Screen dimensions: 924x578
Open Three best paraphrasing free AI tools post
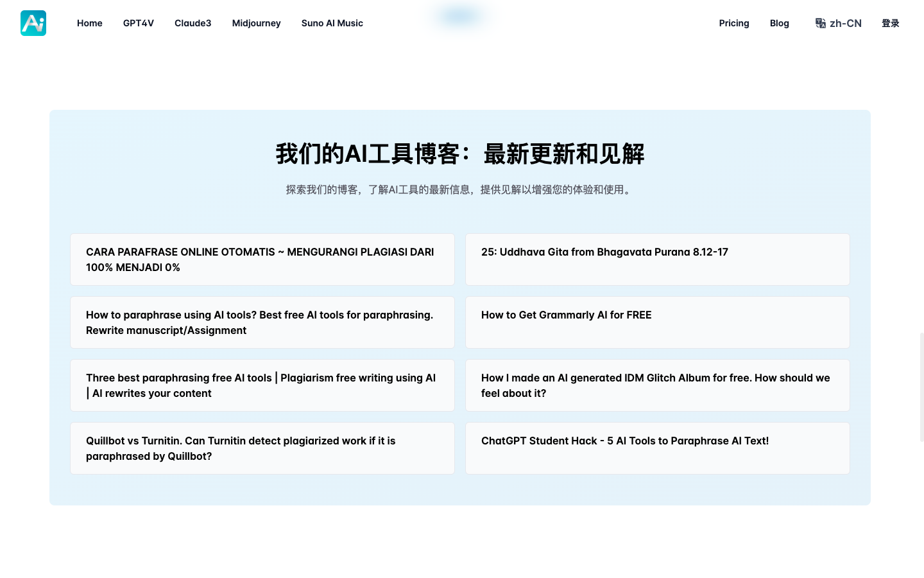[x=262, y=385]
